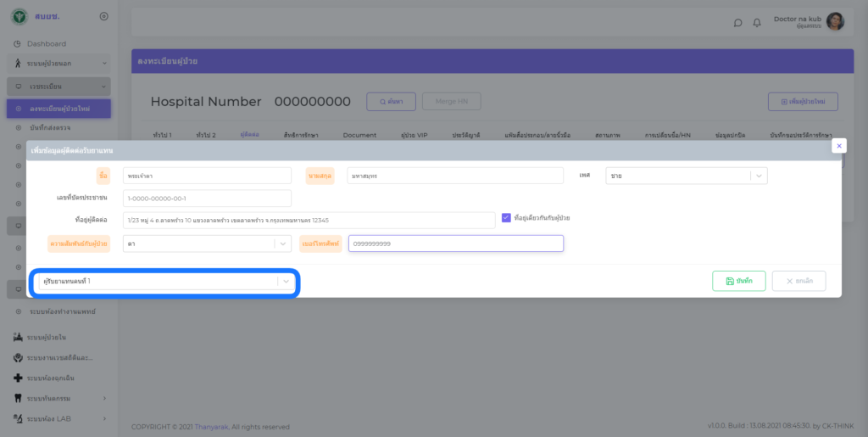The width and height of the screenshot is (868, 437).
Task: Click the ยกเลิก cancel button
Action: (x=798, y=281)
